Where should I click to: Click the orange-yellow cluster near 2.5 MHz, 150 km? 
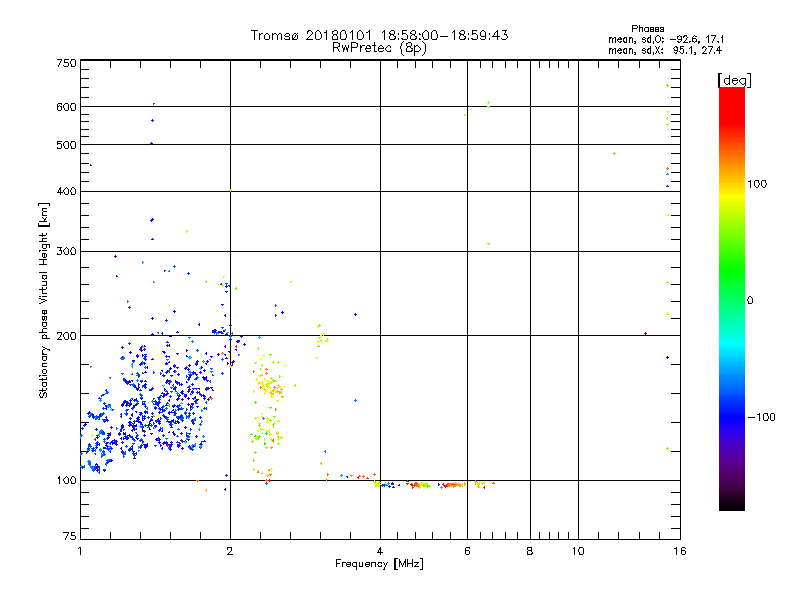pos(269,386)
